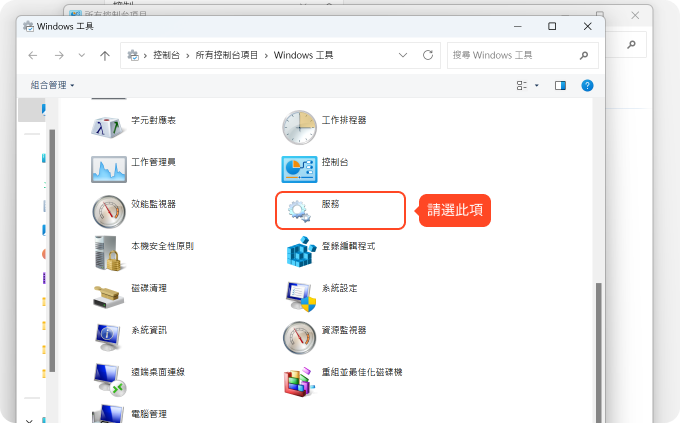Open the 電腦管理 computer icon
The height and width of the screenshot is (423, 680).
108,414
